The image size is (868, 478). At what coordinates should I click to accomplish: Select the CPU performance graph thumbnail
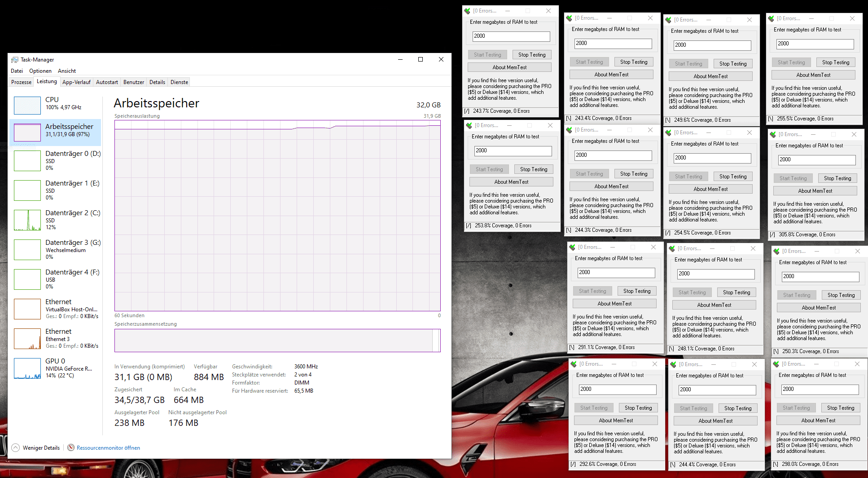(x=27, y=105)
